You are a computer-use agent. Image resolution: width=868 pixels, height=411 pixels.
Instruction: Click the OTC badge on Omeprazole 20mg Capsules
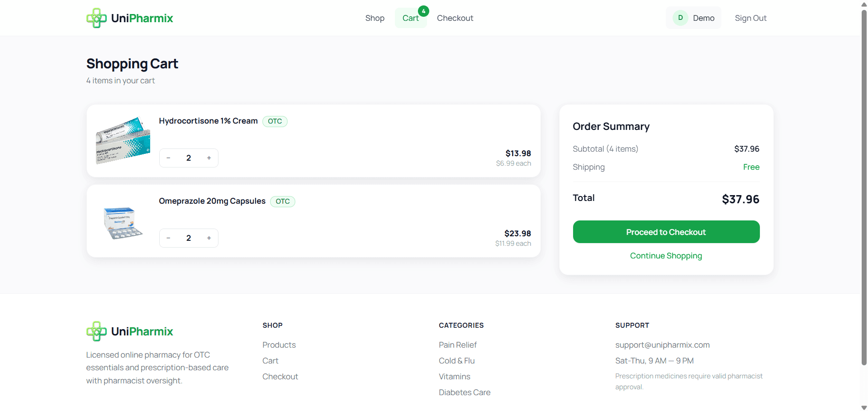[282, 201]
